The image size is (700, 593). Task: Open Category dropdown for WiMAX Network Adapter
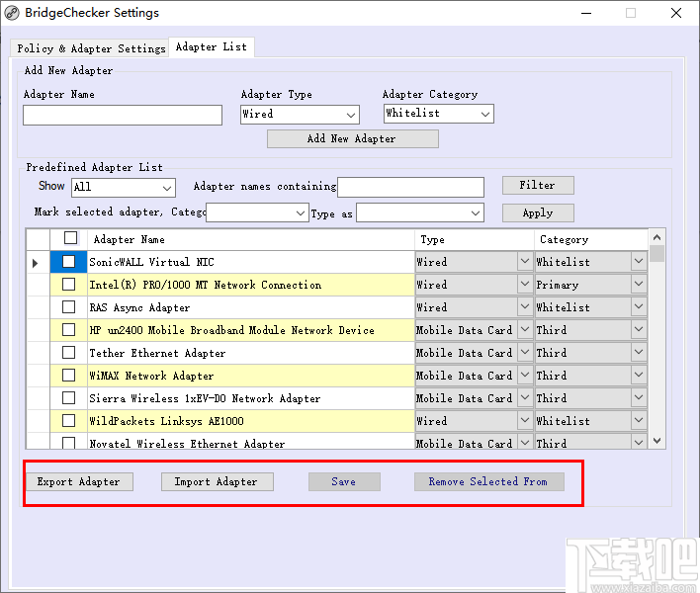639,376
